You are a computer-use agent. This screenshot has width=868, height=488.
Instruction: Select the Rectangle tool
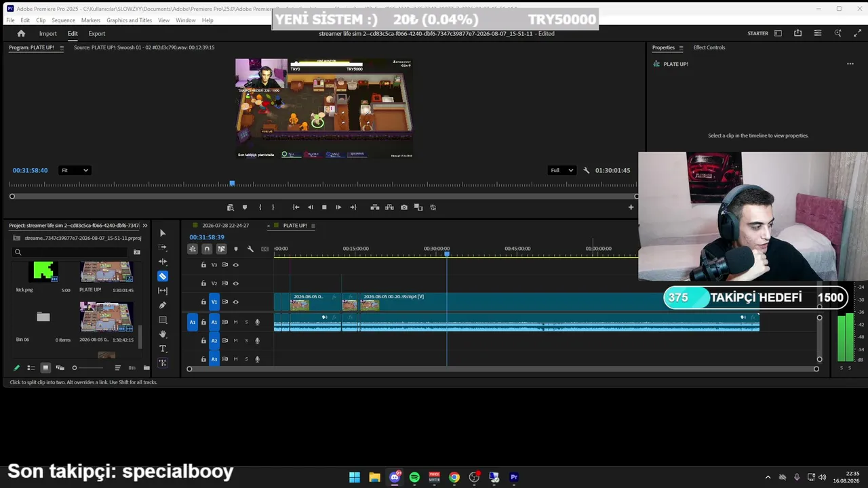pos(163,320)
